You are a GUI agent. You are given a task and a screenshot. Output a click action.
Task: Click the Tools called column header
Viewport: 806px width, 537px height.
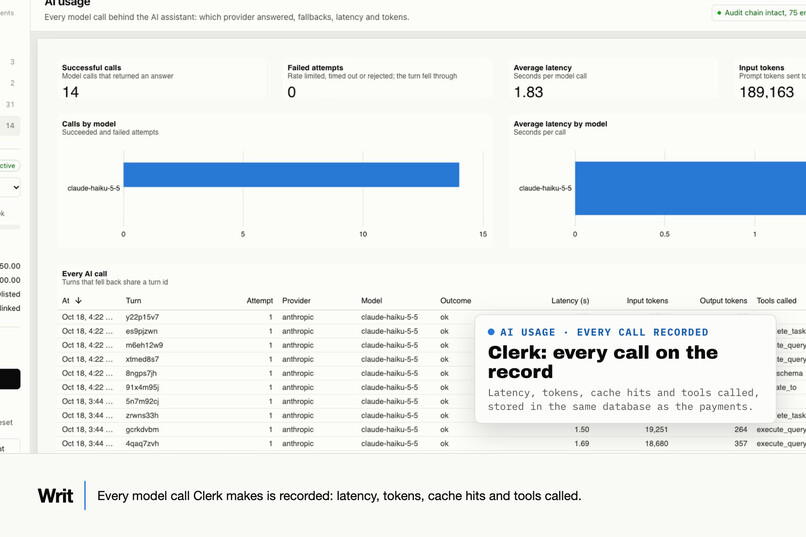pos(776,301)
